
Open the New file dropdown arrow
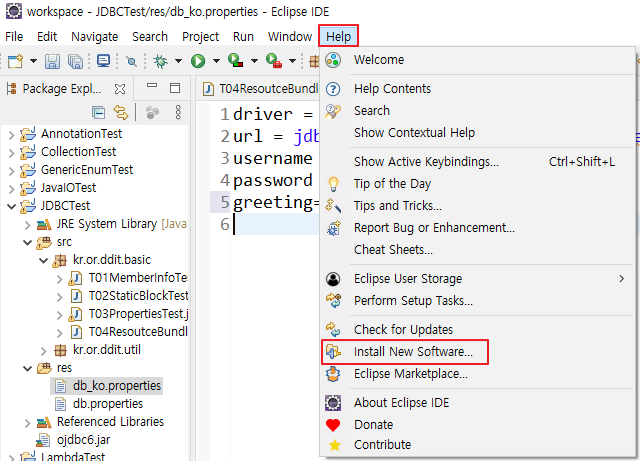[33, 61]
